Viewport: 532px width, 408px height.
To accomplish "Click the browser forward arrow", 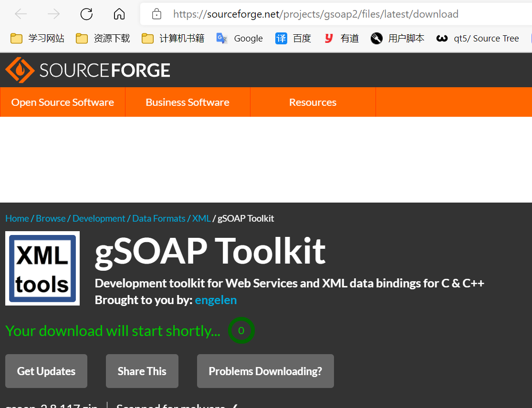I will click(53, 14).
